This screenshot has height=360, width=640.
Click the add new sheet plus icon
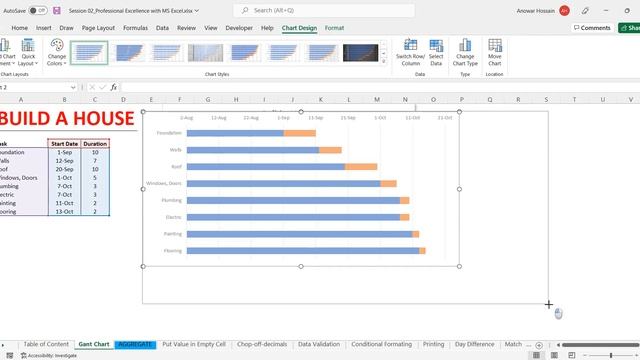[539, 345]
